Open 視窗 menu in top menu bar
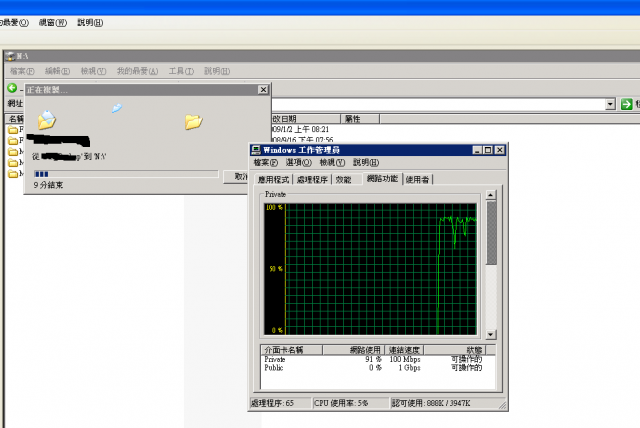The width and height of the screenshot is (640, 428). point(53,22)
